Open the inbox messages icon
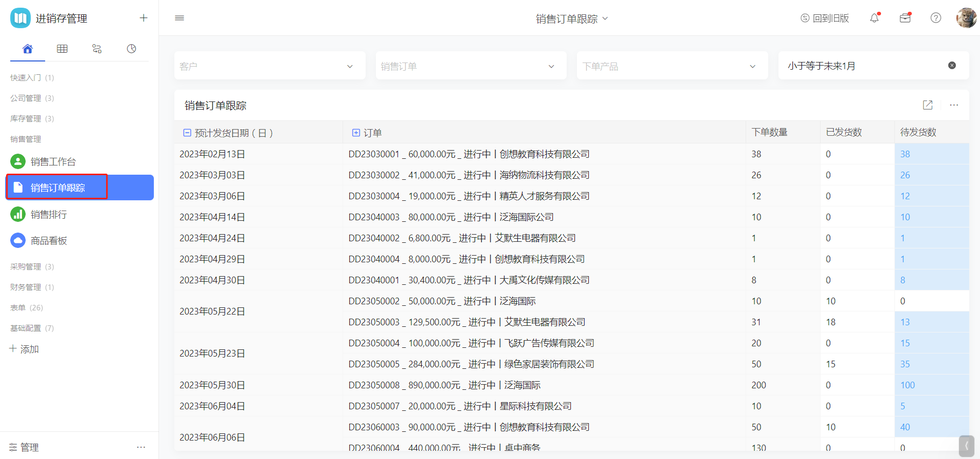 click(x=905, y=18)
